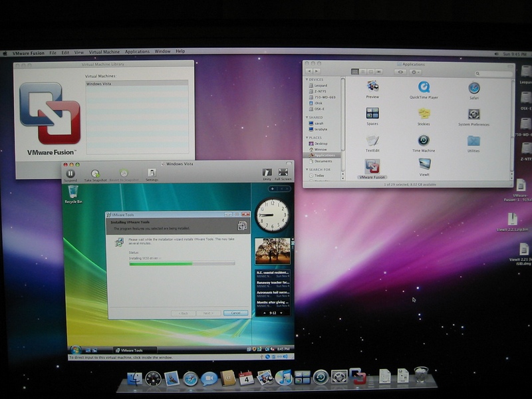532x399 pixels.
Task: Add a gadget with sidebar plus button
Action: coord(273,189)
